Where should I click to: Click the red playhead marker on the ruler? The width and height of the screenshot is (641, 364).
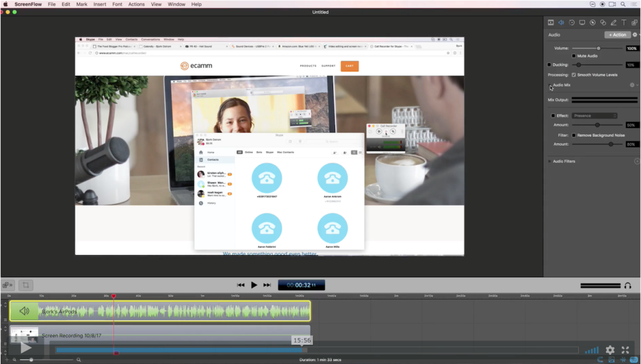coord(114,296)
